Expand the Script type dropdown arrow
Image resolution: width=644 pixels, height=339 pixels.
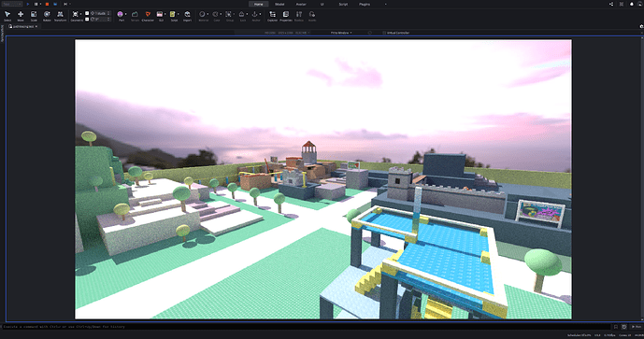coord(179,14)
